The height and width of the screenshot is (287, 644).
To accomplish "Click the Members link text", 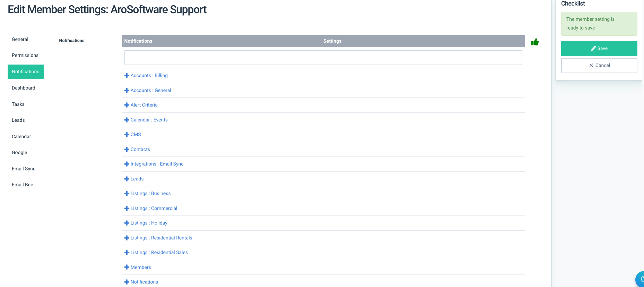I will click(141, 267).
